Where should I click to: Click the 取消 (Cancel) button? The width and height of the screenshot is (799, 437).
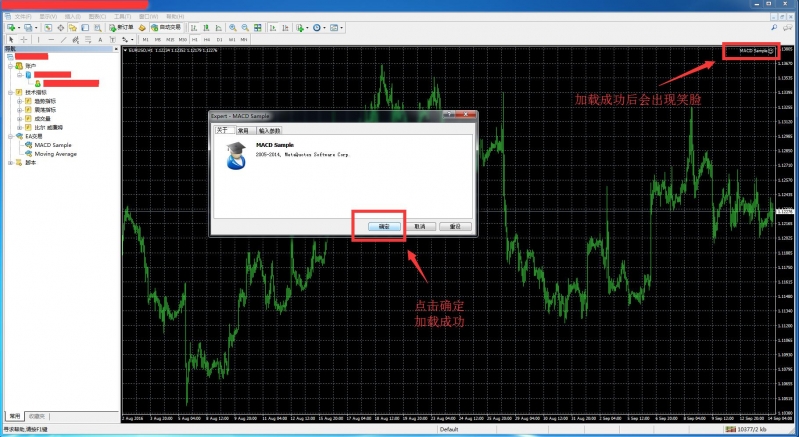pyautogui.click(x=420, y=227)
